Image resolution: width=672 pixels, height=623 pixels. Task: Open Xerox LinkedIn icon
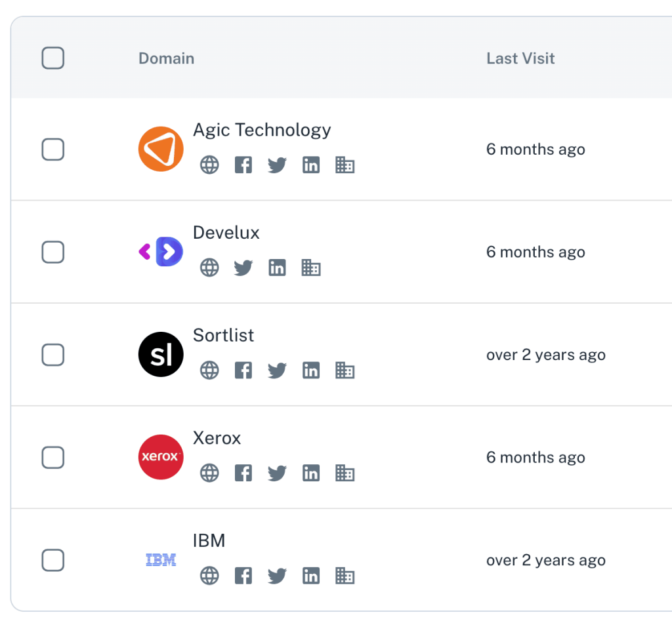pyautogui.click(x=311, y=473)
